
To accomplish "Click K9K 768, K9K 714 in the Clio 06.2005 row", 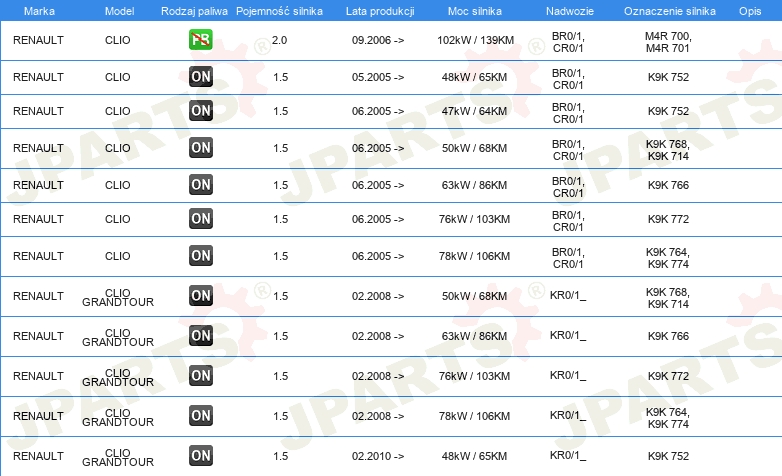I will 668,150.
